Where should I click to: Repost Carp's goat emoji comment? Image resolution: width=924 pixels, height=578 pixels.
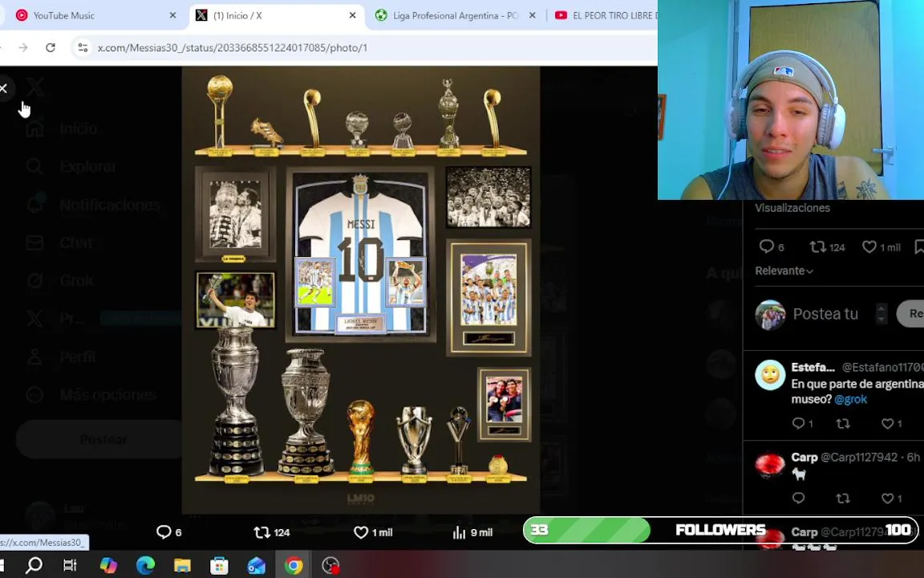843,499
